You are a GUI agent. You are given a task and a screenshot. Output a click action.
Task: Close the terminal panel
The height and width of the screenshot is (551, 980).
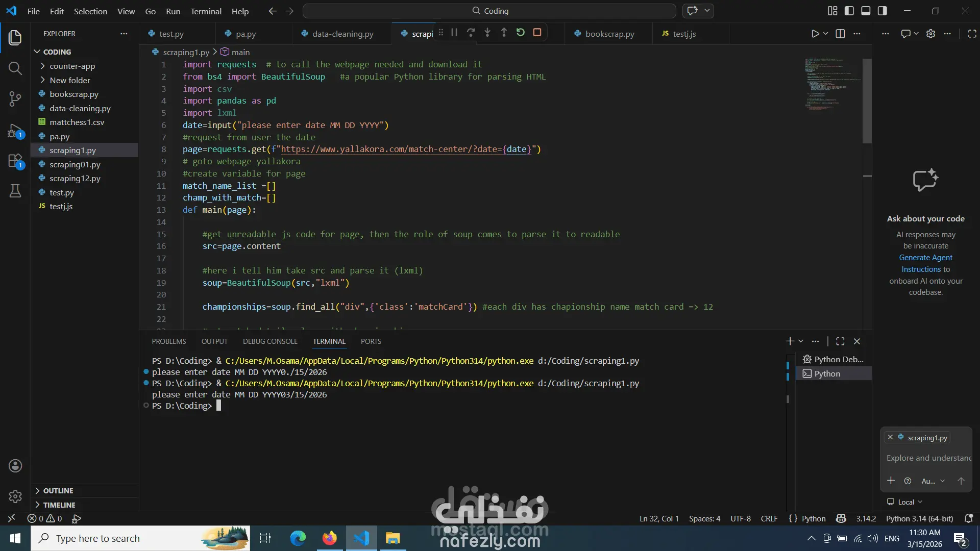pos(857,341)
